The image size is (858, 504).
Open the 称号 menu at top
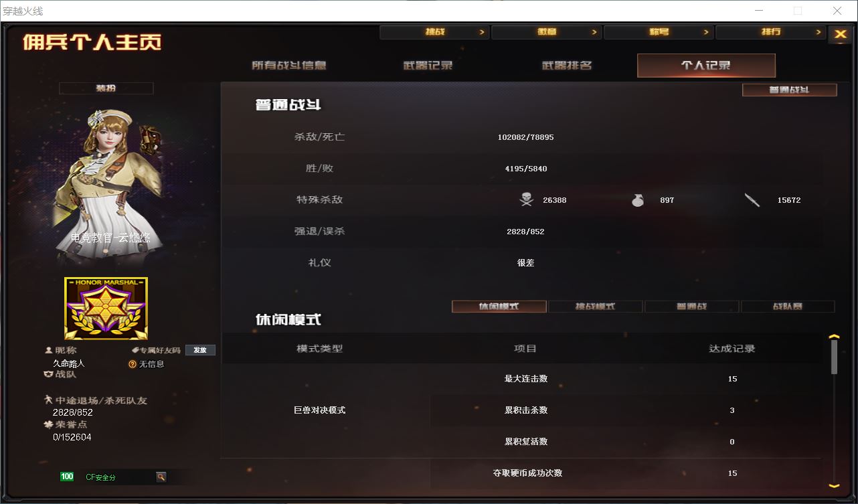tap(658, 32)
